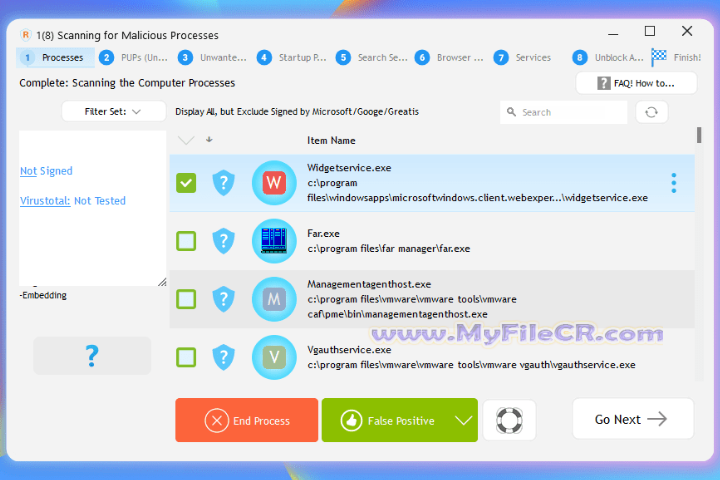Check the Far.exe checkbox
Screen dimensions: 720x480
(x=186, y=241)
